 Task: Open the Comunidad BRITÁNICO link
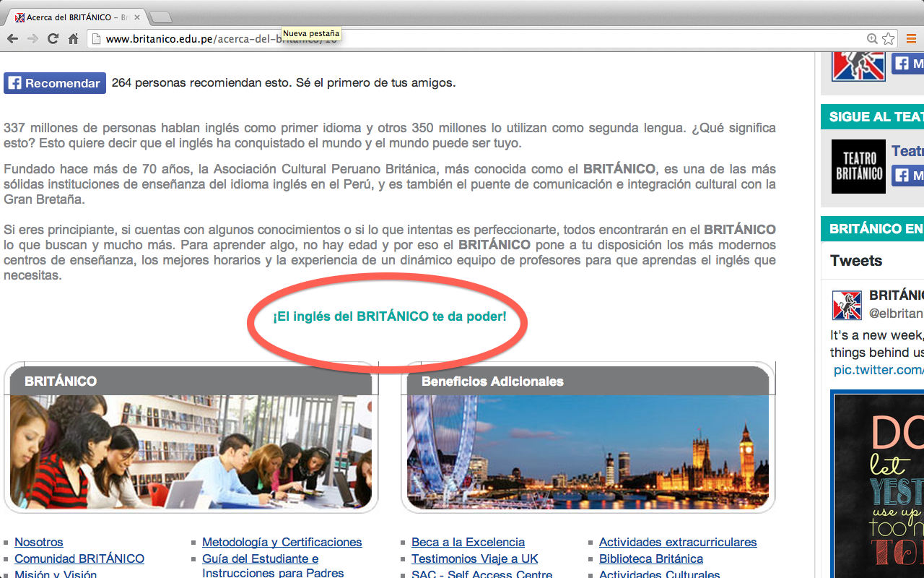coord(79,558)
